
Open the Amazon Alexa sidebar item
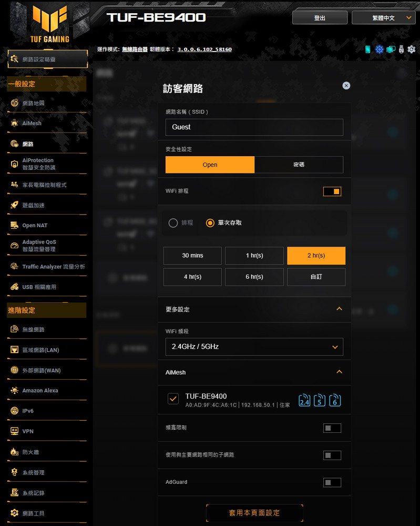[40, 391]
